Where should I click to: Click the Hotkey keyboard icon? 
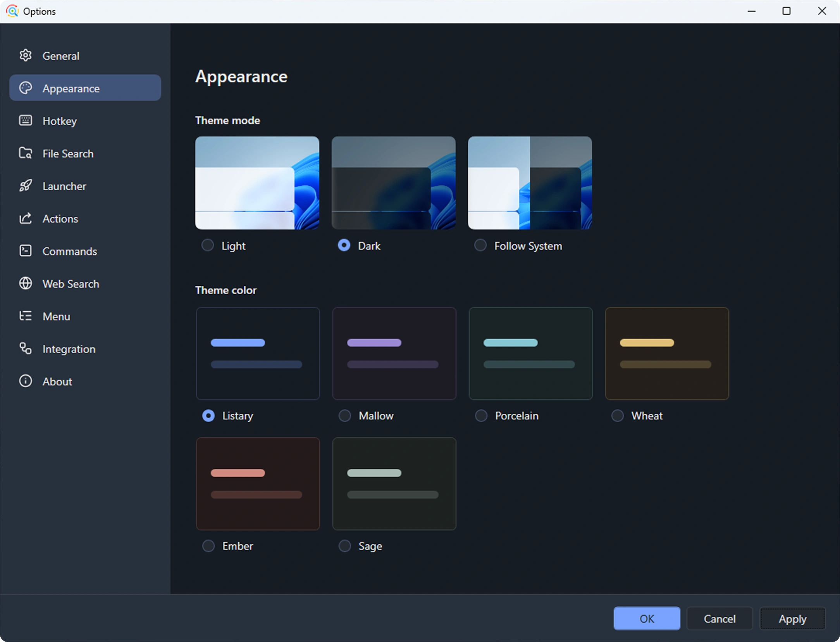click(26, 121)
